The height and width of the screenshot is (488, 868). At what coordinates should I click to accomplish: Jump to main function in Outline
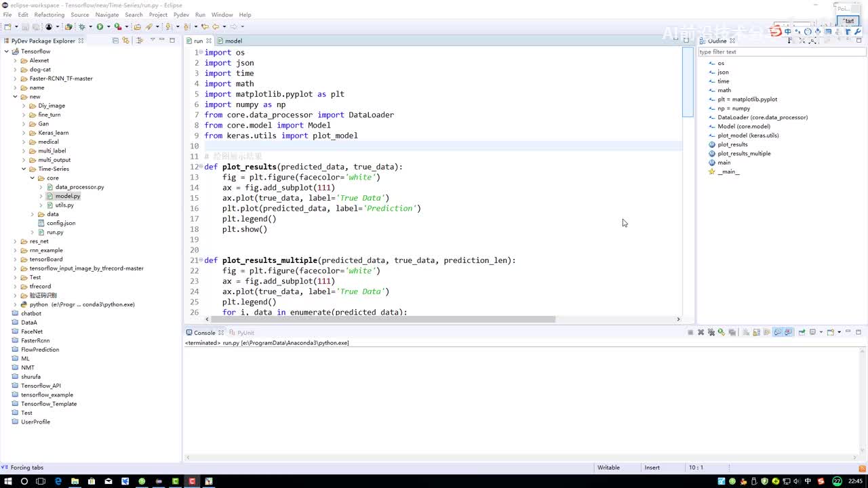(x=724, y=163)
